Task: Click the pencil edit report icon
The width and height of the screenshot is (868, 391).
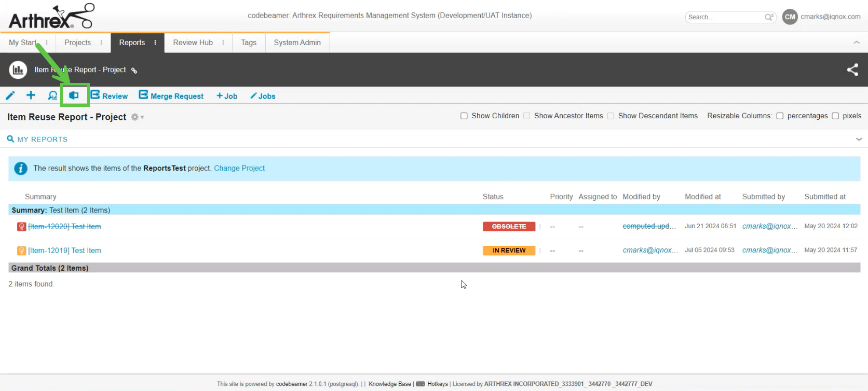Action: [x=10, y=95]
